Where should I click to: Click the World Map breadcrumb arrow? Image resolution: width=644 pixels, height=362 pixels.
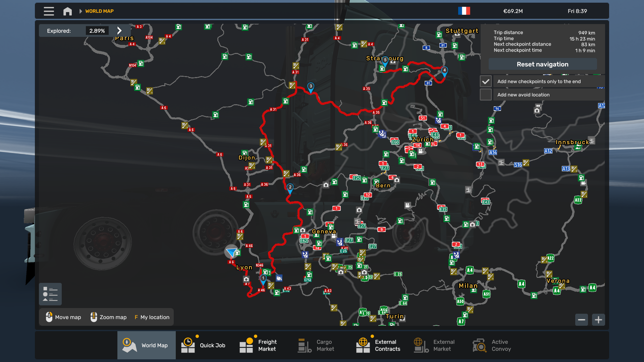(80, 11)
